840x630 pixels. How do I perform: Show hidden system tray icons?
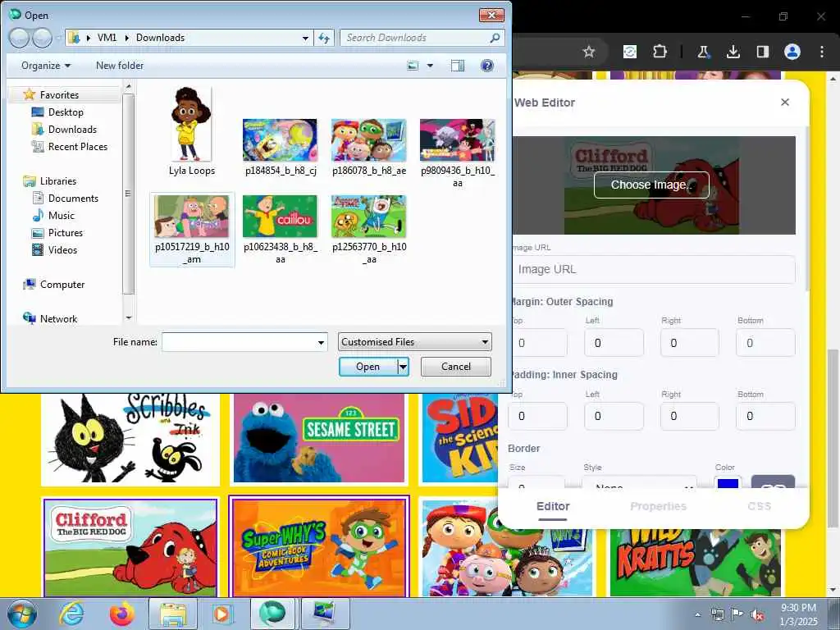697,615
